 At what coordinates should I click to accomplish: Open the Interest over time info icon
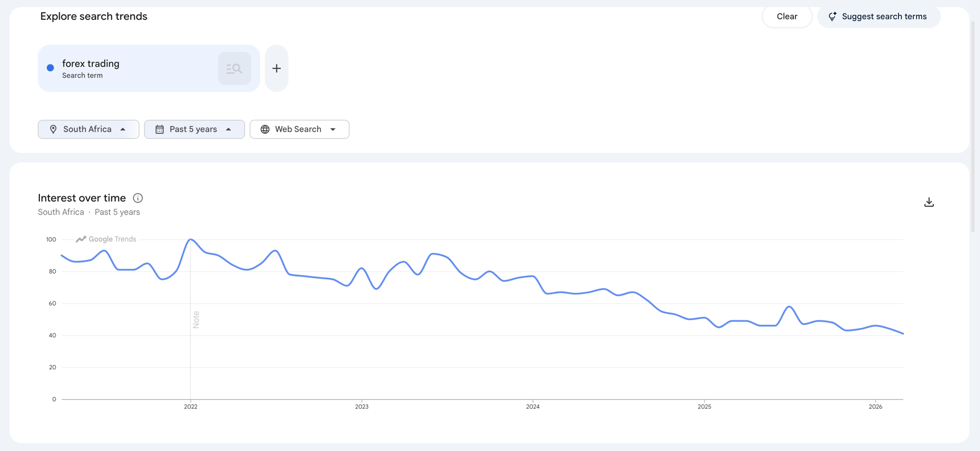(x=138, y=198)
